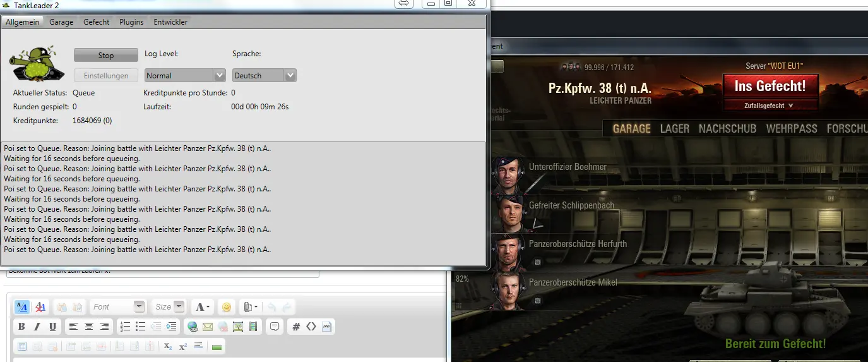Open the Plugins tab

click(131, 22)
